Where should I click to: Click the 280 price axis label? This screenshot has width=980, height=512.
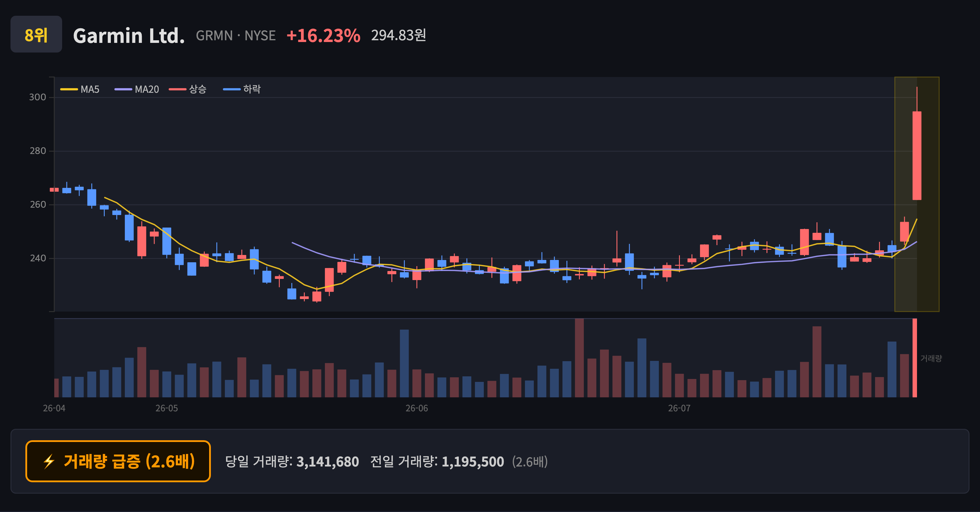[x=38, y=151]
